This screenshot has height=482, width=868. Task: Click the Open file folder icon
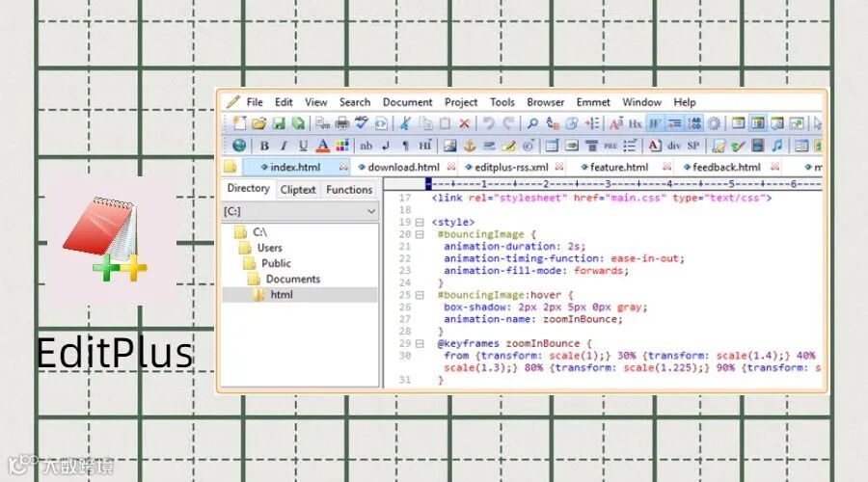point(259,122)
